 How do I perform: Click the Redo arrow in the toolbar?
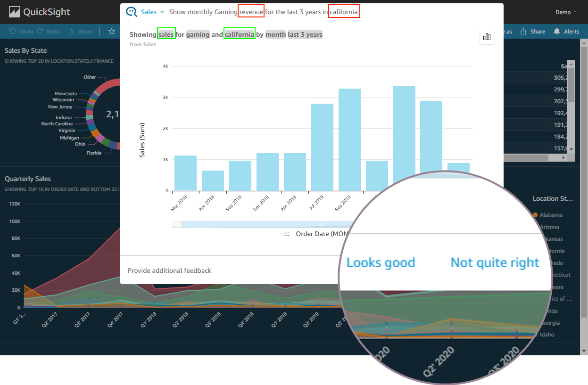coord(40,32)
